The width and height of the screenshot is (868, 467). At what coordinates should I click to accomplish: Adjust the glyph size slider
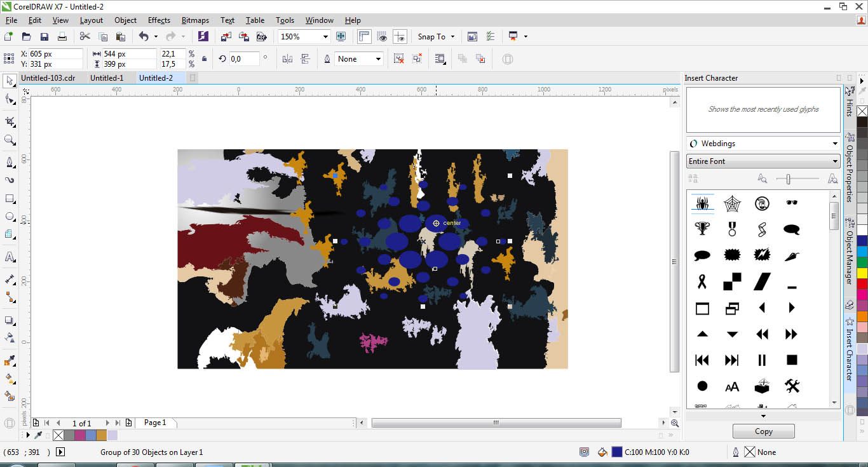tap(788, 180)
